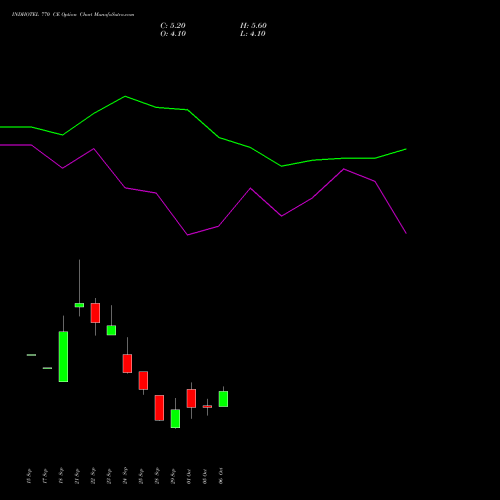This screenshot has height=500, width=500.
Task: Click the red candle for 25 Sep
Action: tap(143, 380)
